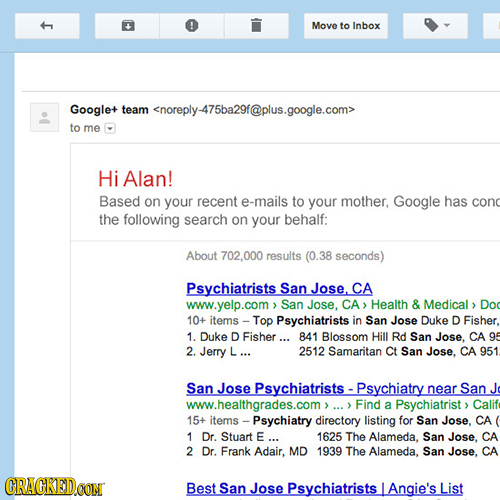Click the '2 Dr. Frank Adair, MD' entry

point(247,452)
